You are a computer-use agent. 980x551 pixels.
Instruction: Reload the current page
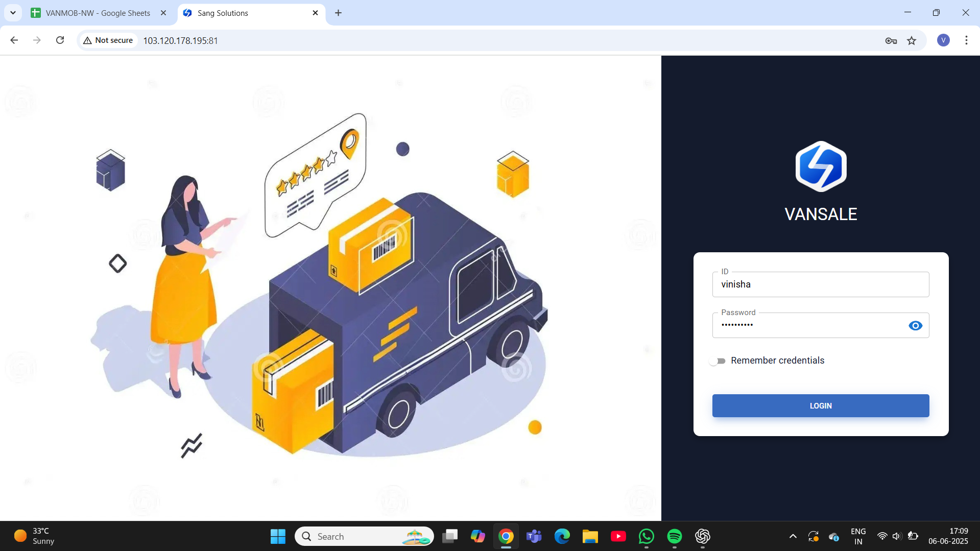click(60, 40)
